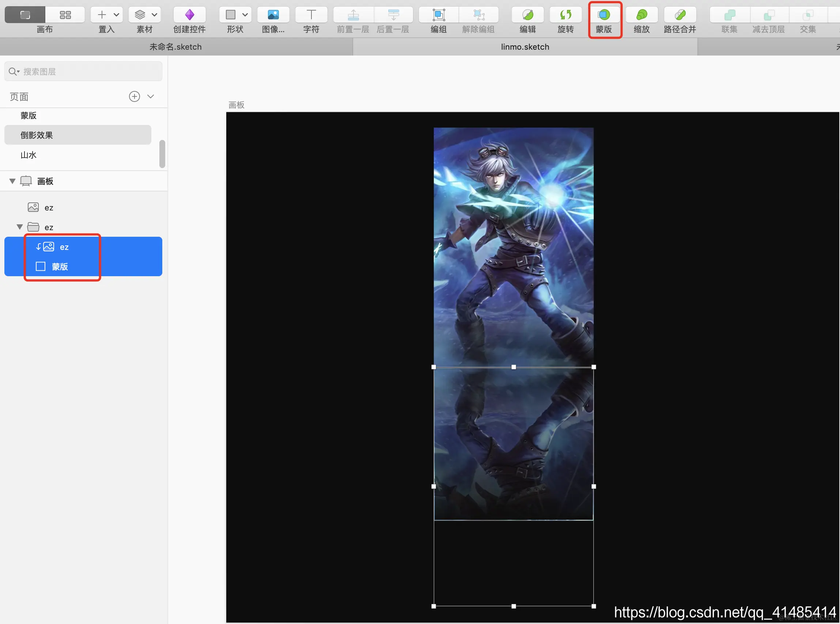
Task: Select the Text (字符) tool
Action: pyautogui.click(x=311, y=15)
